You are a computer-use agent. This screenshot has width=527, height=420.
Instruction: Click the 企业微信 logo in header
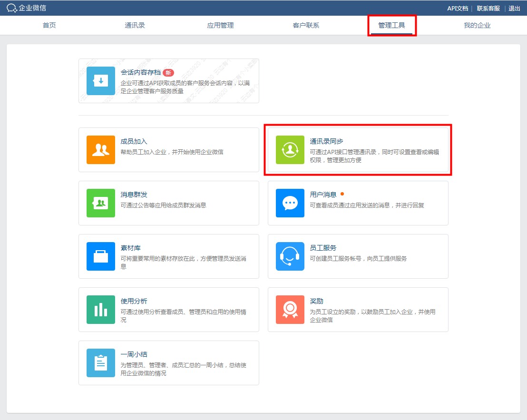27,8
